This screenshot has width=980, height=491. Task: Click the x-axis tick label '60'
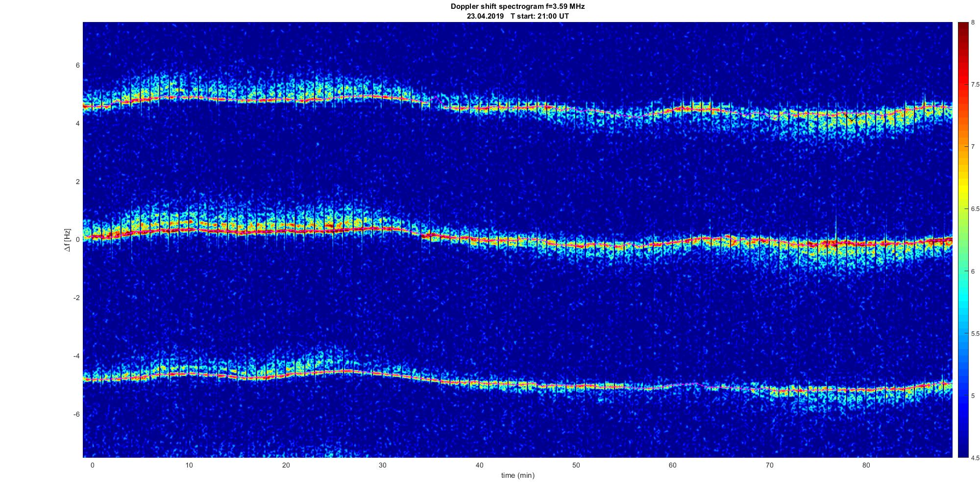(x=673, y=465)
